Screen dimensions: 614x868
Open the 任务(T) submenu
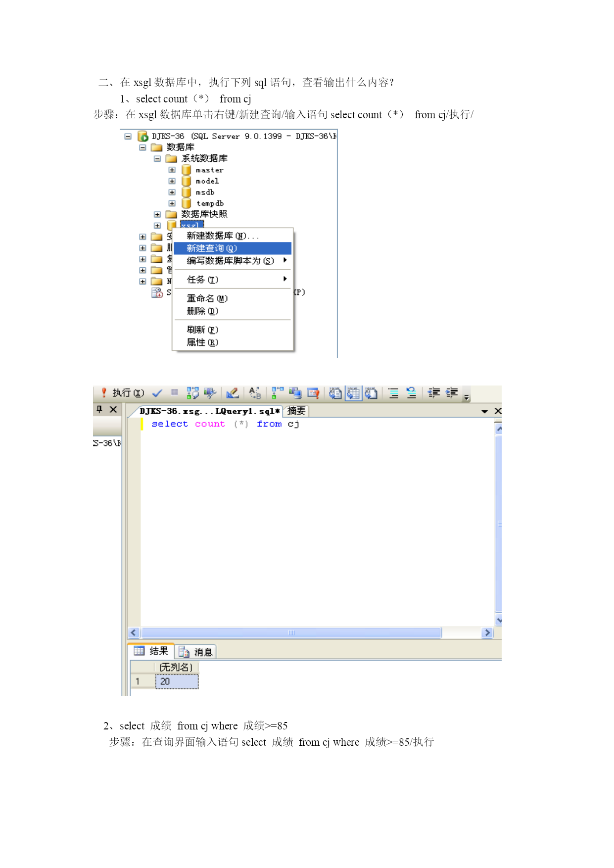233,280
